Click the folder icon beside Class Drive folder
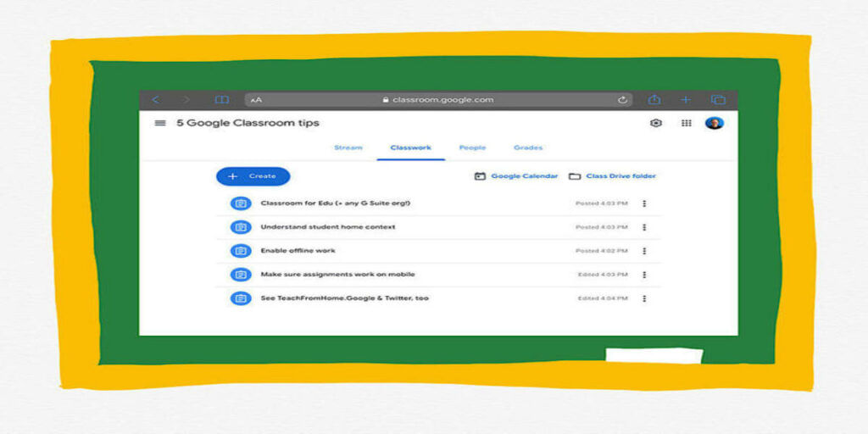Image resolution: width=868 pixels, height=434 pixels. tap(575, 176)
